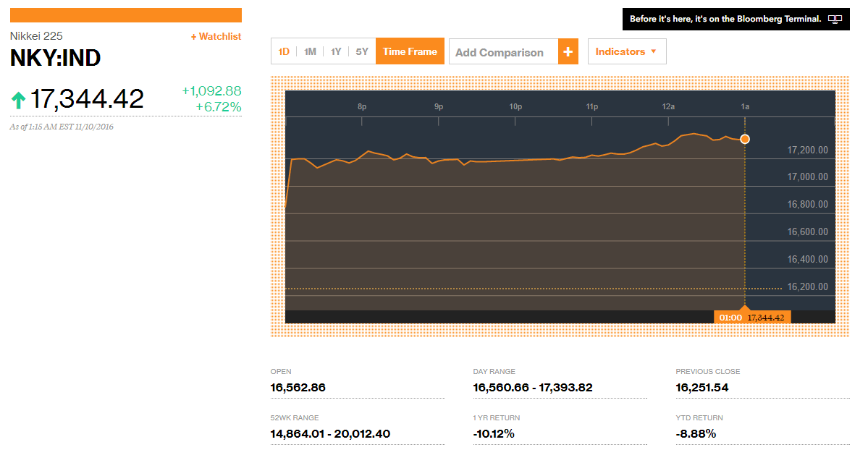Focus the Add Comparison input field
868x463 pixels.
pyautogui.click(x=503, y=52)
